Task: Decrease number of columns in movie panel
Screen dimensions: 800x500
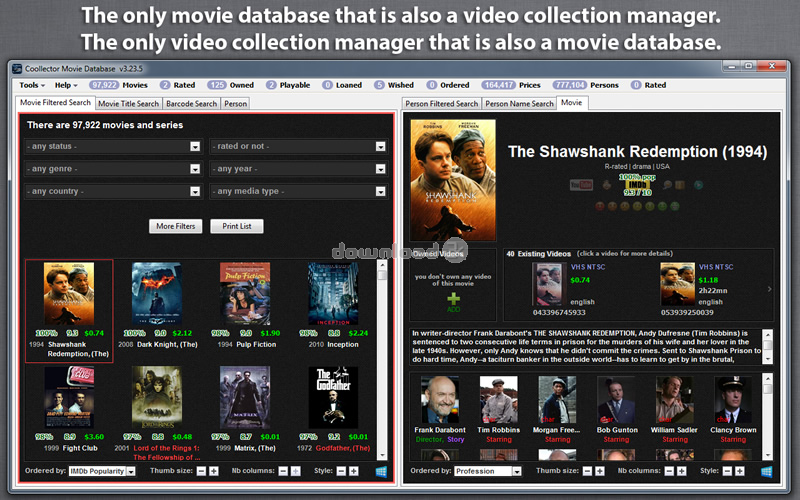Action: [x=283, y=471]
